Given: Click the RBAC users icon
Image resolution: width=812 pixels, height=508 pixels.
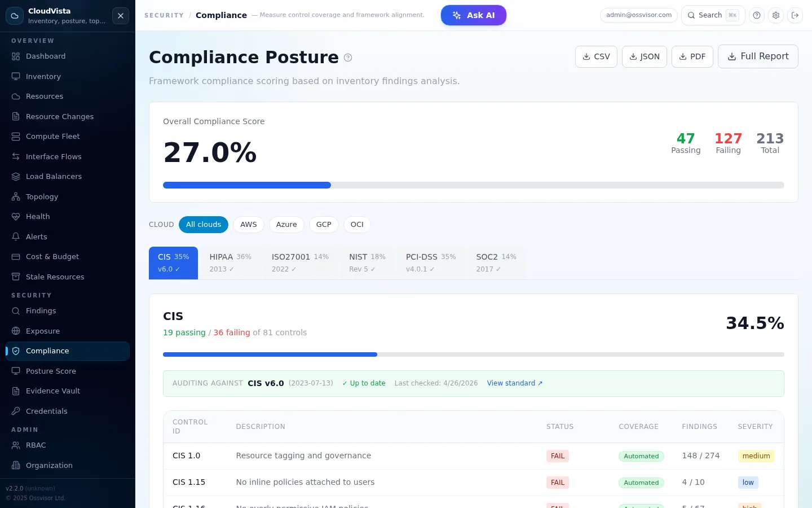Looking at the screenshot, I should (16, 445).
